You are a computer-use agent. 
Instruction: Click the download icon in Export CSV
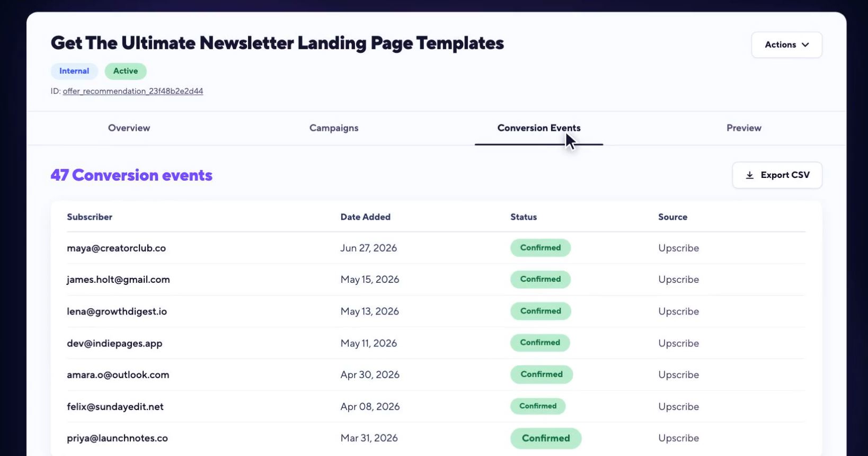749,175
